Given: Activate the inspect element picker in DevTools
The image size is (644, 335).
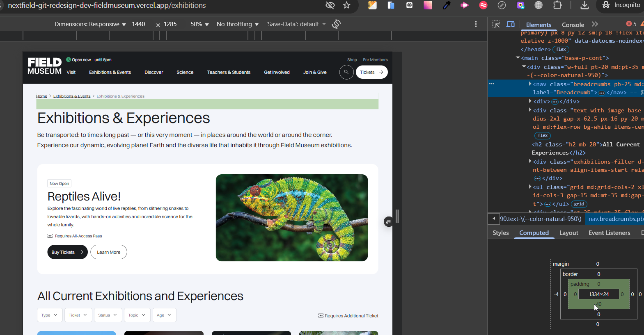Looking at the screenshot, I should (x=496, y=24).
